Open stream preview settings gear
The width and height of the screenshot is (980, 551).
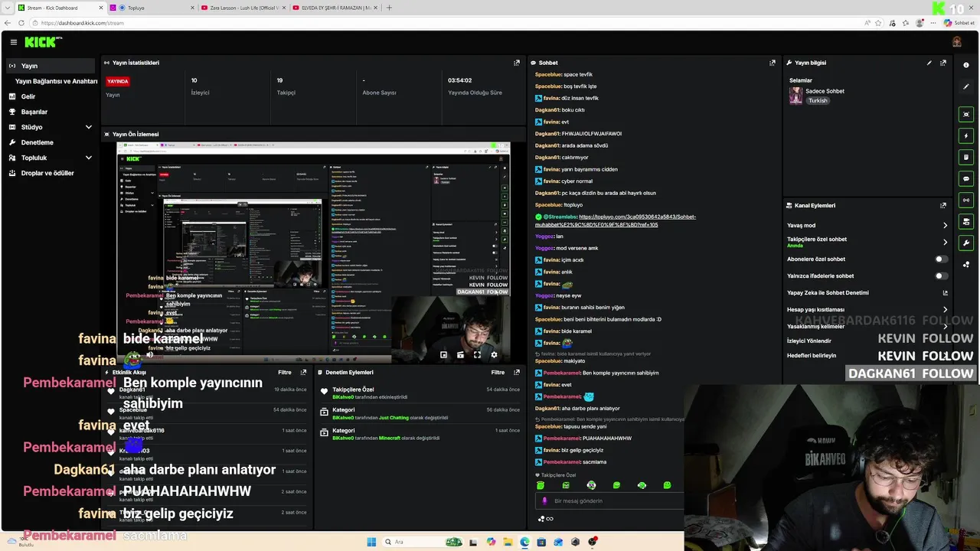[494, 355]
